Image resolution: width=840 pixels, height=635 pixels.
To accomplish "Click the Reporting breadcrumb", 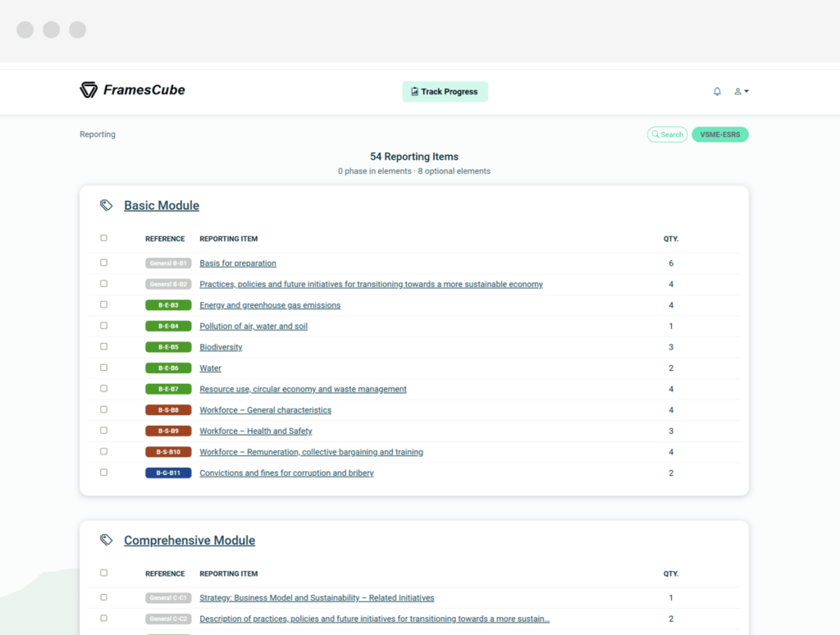I will pyautogui.click(x=98, y=135).
